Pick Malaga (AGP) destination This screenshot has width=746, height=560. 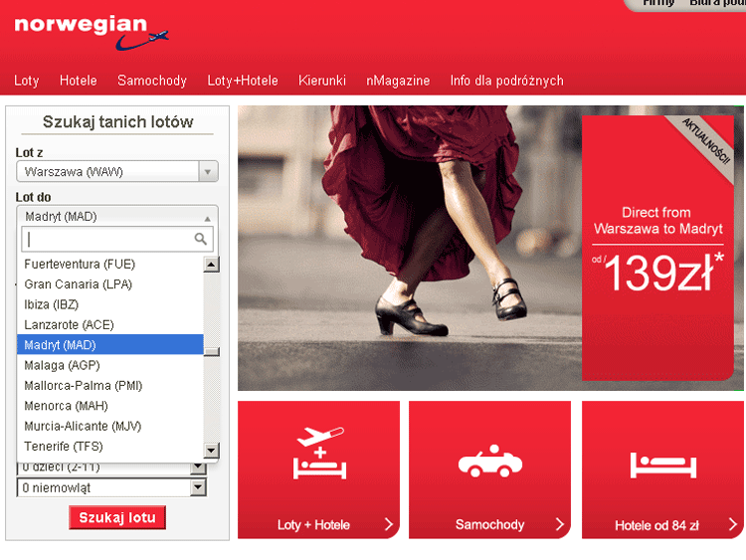110,365
